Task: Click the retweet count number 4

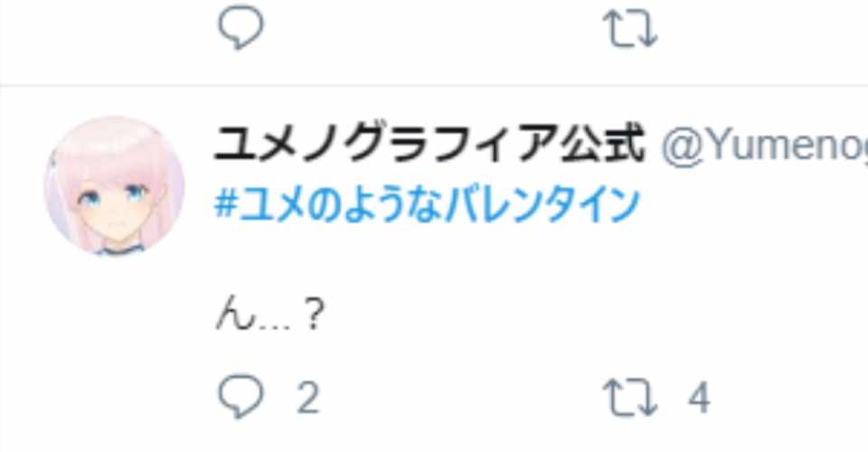Action: tap(699, 397)
